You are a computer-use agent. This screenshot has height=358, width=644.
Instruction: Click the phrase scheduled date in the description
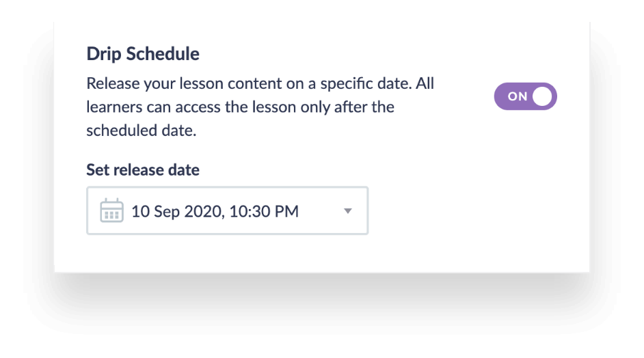point(141,130)
